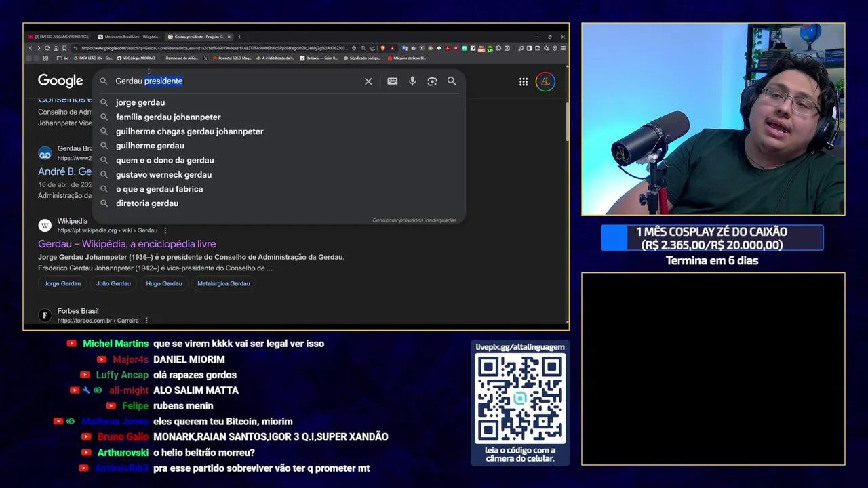Open more options beside Forbes Brasil result

(146, 321)
